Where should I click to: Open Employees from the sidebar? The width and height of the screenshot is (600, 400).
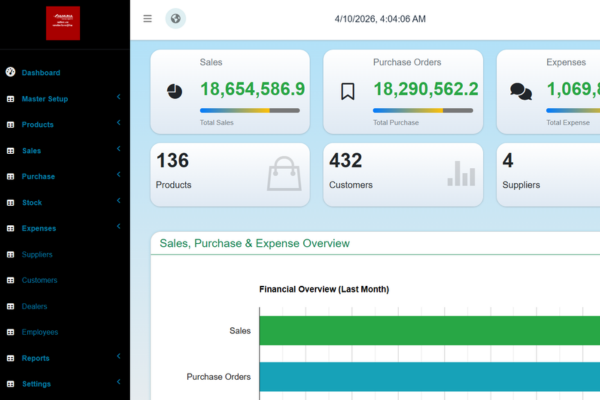pyautogui.click(x=40, y=332)
